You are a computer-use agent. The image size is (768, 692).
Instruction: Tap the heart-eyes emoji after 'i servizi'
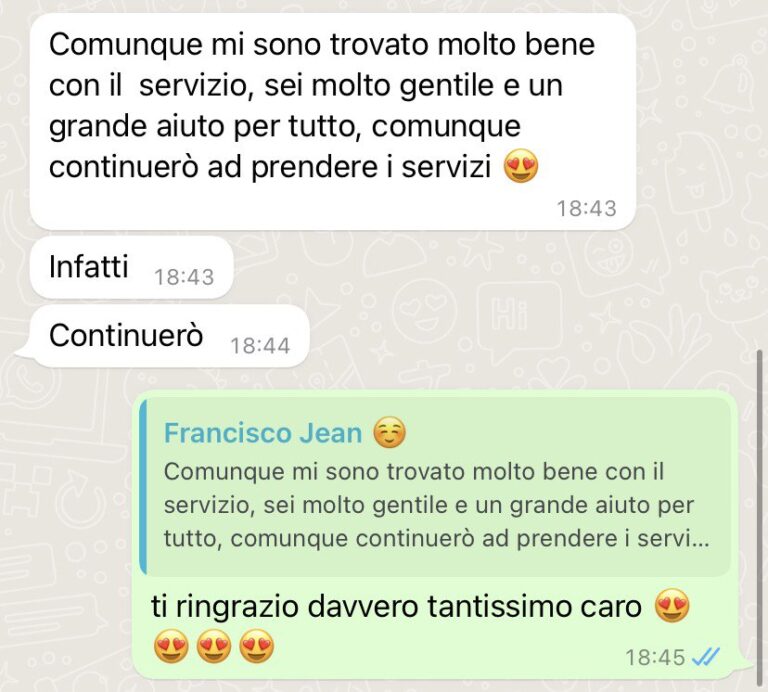pyautogui.click(x=521, y=167)
